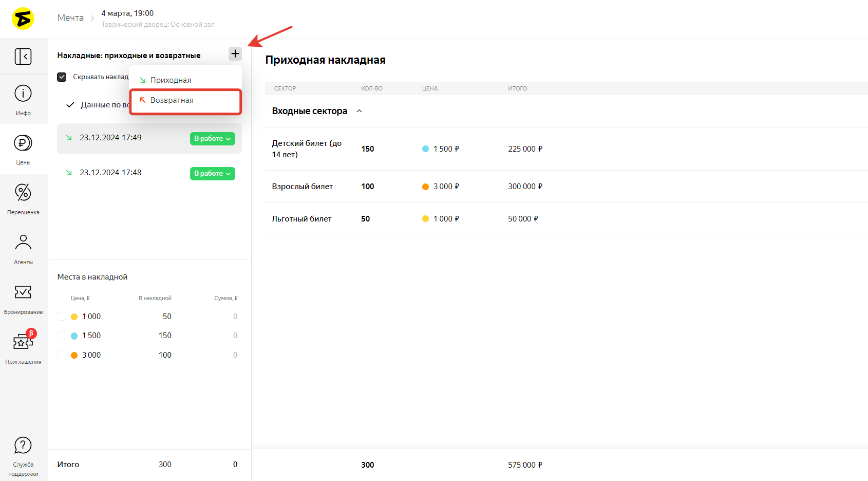Click the Мечта breadcrumb link
This screenshot has width=868, height=481.
[70, 18]
